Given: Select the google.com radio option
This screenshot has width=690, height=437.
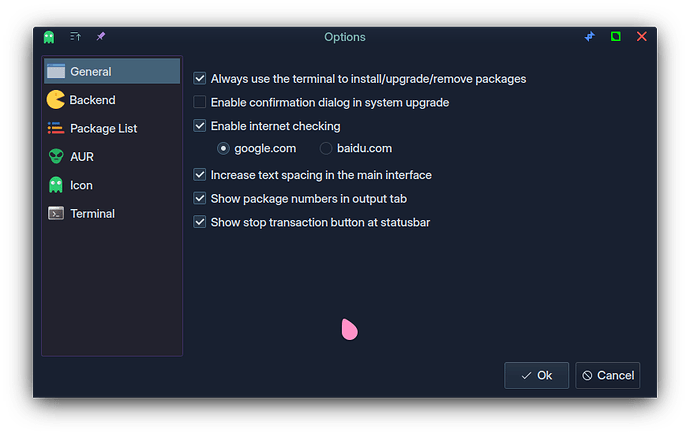Looking at the screenshot, I should coord(224,149).
